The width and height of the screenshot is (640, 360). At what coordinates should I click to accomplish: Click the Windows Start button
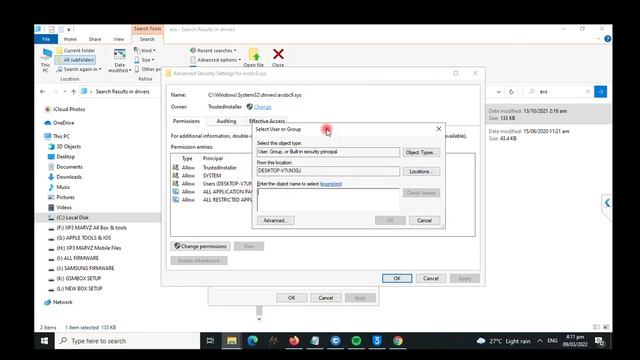44,341
